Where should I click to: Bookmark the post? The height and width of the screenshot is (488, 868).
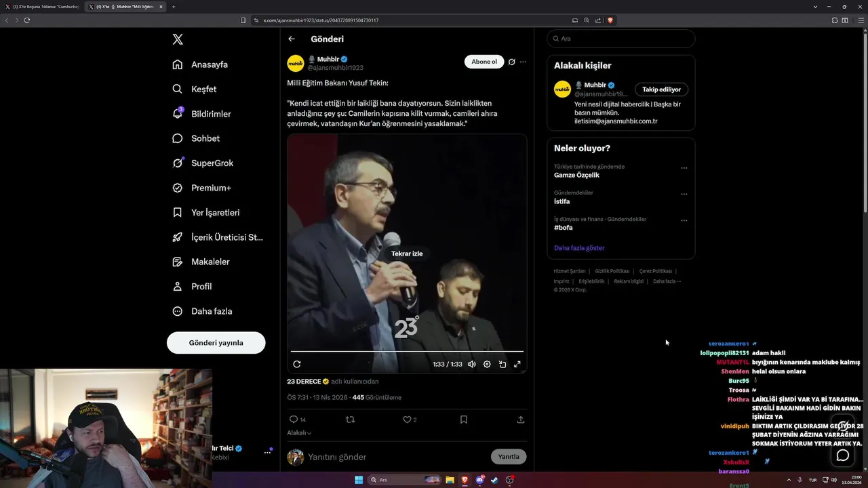pos(464,420)
